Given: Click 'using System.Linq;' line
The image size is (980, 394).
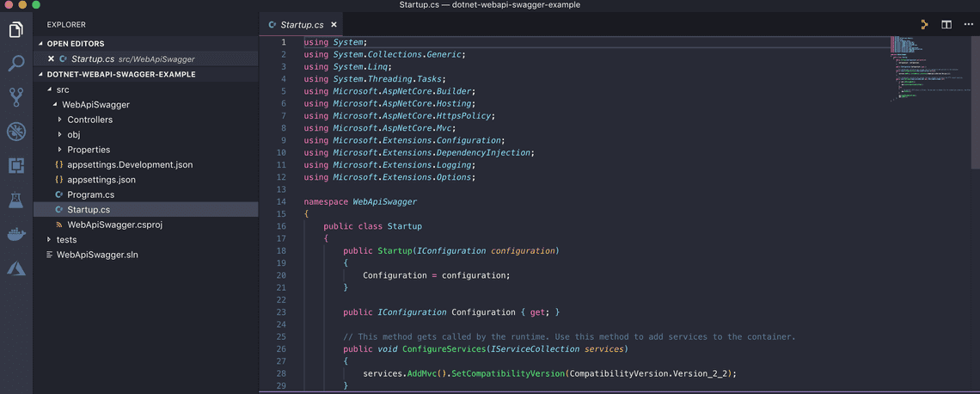Looking at the screenshot, I should point(347,67).
